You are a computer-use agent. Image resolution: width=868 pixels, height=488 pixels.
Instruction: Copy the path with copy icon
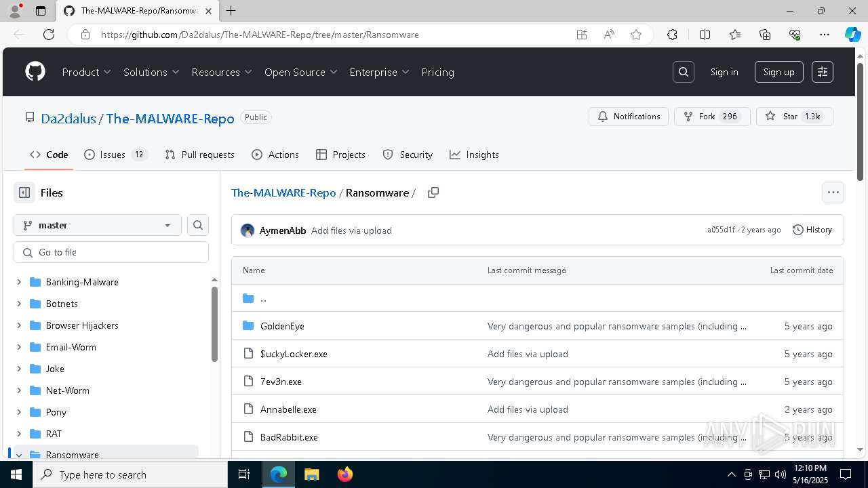433,192
